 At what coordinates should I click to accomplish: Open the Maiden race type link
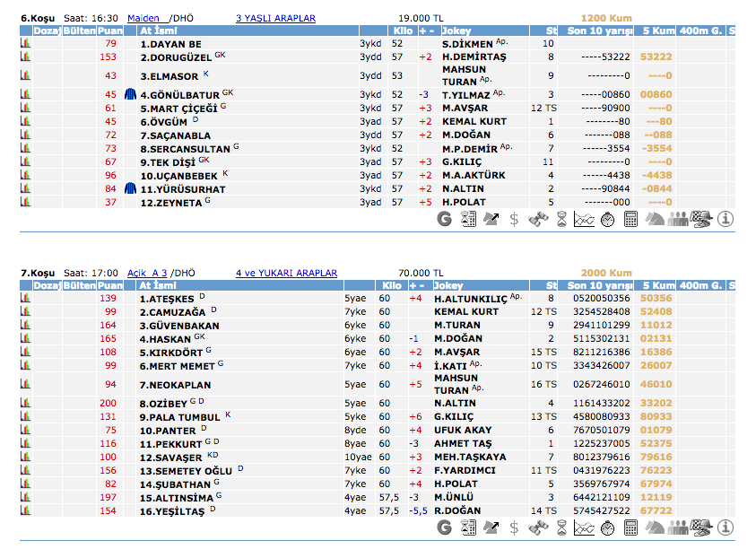143,18
